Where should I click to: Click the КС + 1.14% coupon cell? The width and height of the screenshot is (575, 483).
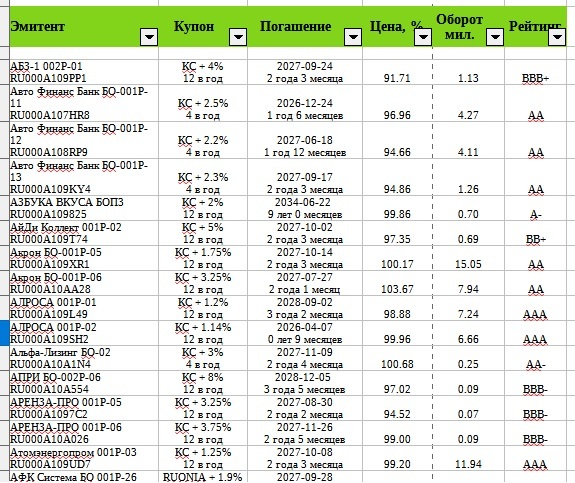(203, 333)
